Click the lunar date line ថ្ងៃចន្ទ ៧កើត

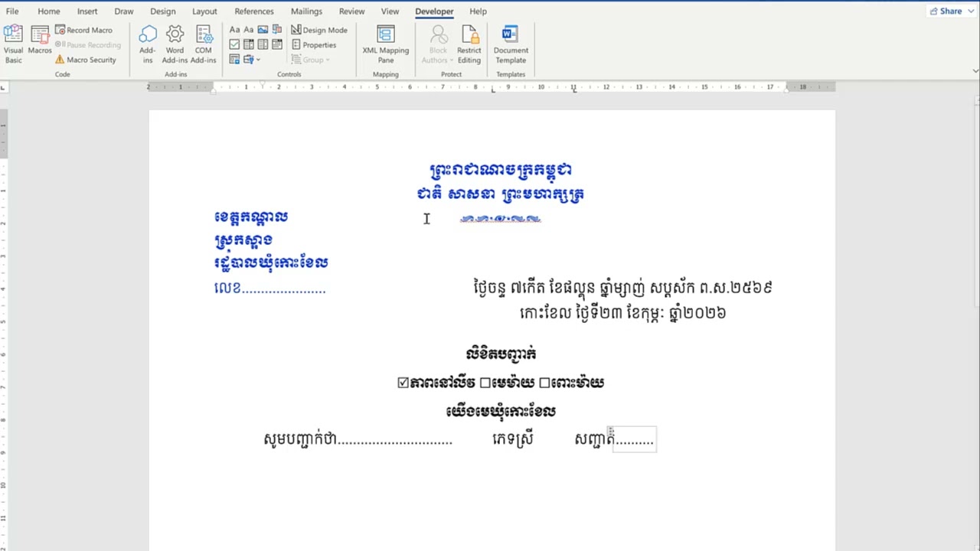(x=622, y=288)
